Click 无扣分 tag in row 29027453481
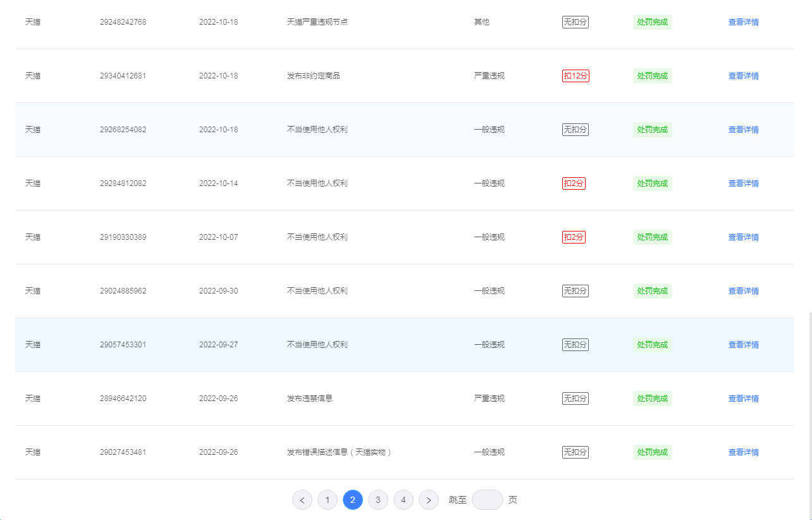The height and width of the screenshot is (520, 812). pyautogui.click(x=575, y=452)
